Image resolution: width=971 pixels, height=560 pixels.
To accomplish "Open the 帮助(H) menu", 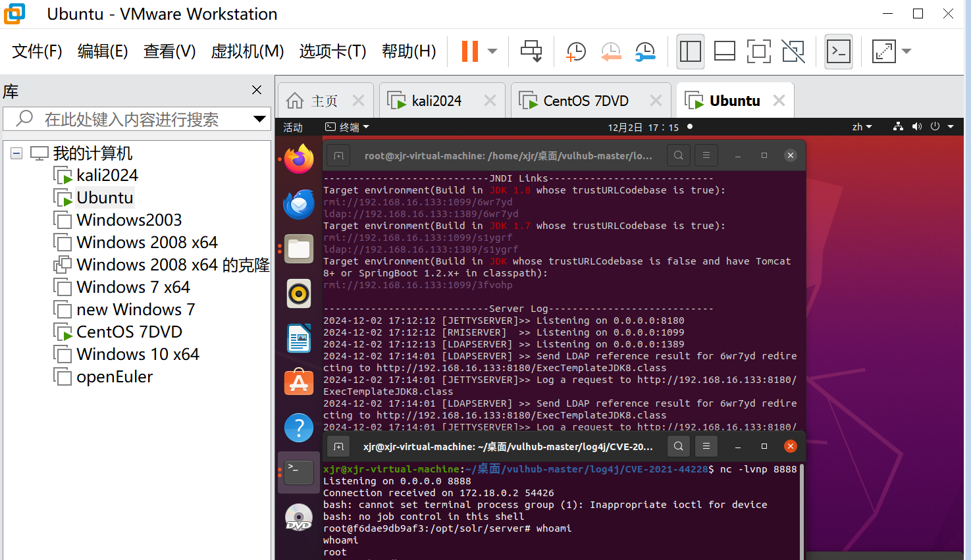I will [409, 51].
